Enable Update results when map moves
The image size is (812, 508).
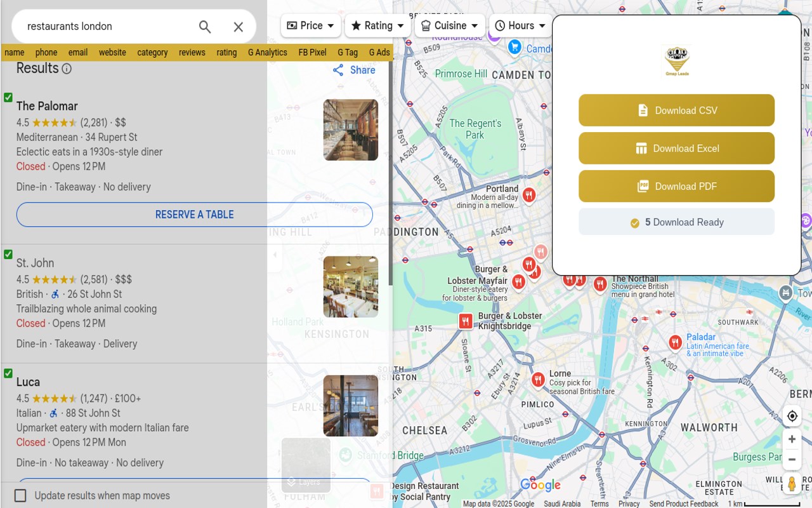(20, 496)
